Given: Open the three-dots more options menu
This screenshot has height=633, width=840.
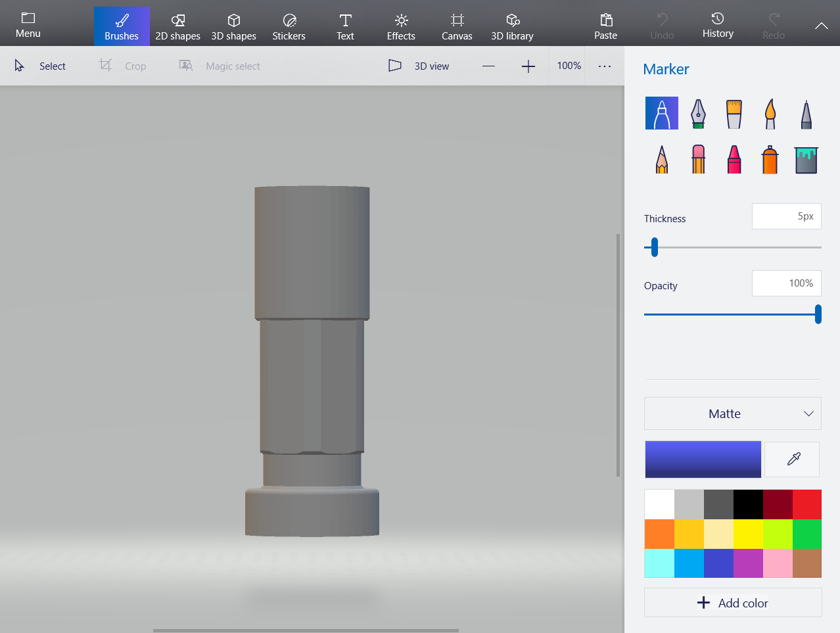Looking at the screenshot, I should pos(605,66).
